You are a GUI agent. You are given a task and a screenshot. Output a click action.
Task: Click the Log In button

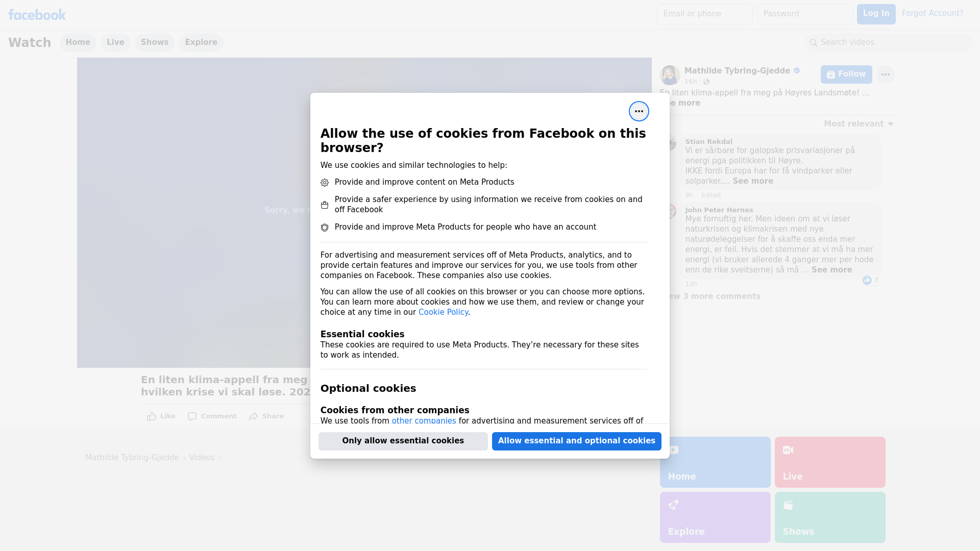(x=876, y=14)
